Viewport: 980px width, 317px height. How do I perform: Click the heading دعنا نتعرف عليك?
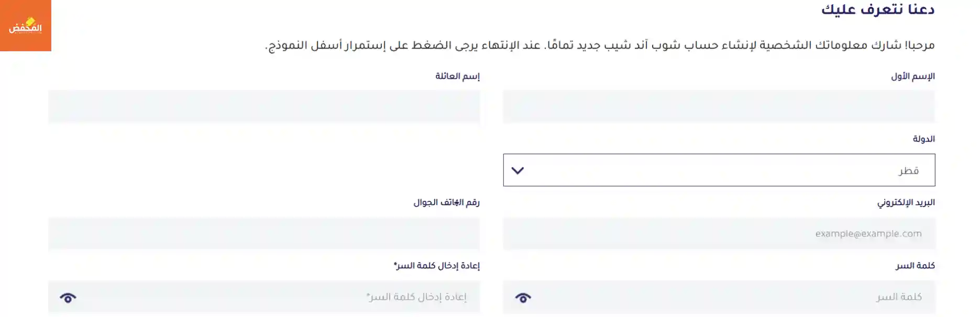877,10
